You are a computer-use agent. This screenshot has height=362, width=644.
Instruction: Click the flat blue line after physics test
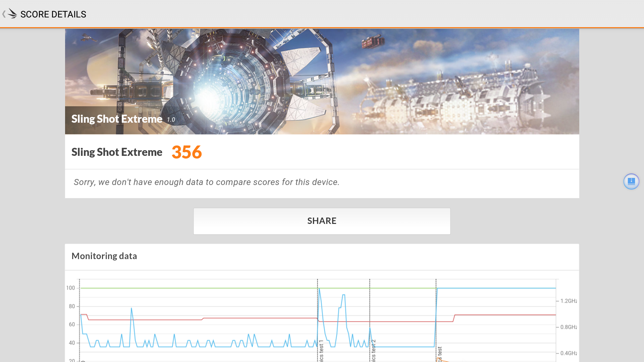click(496, 288)
